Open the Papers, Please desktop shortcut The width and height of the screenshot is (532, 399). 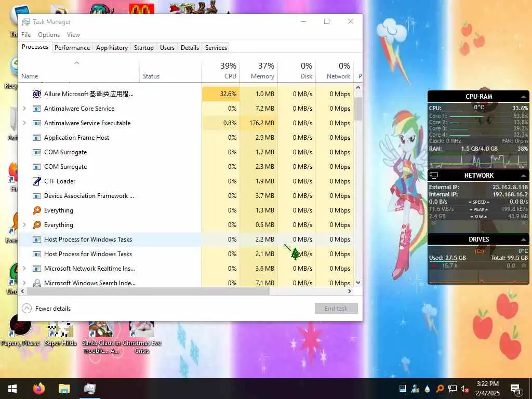pyautogui.click(x=20, y=330)
